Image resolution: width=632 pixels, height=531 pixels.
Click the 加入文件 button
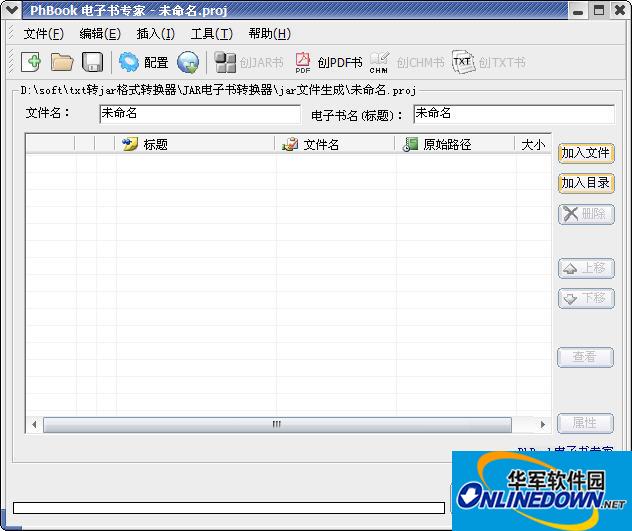(x=586, y=153)
